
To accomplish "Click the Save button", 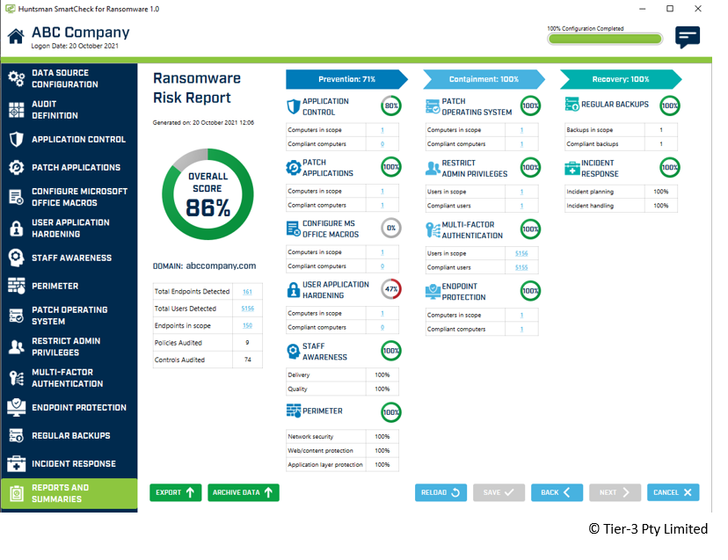I will [499, 492].
